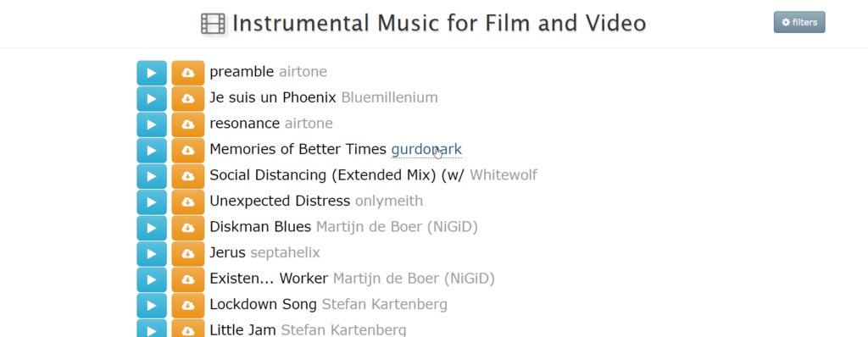The image size is (868, 337).
Task: Download 'Social Distancing (Extended Mix)'
Action: point(187,176)
